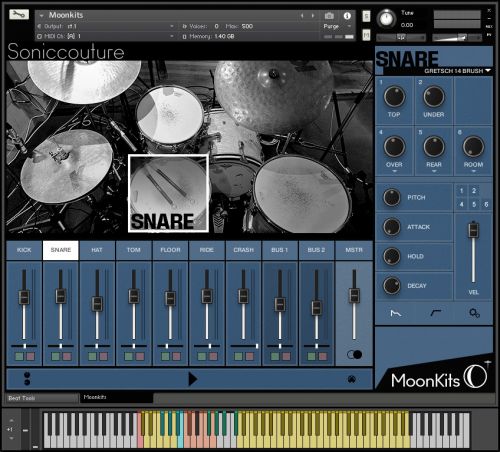Go to next instrument preset arrow
500x452 pixels.
313,16
